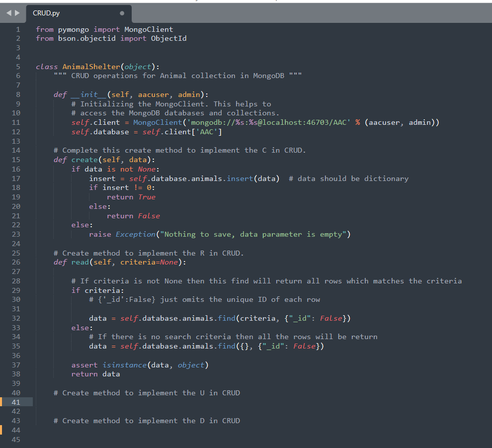This screenshot has height=448, width=492.
Task: Click the unsaved changes dot on CRUD.py tab
Action: point(121,13)
